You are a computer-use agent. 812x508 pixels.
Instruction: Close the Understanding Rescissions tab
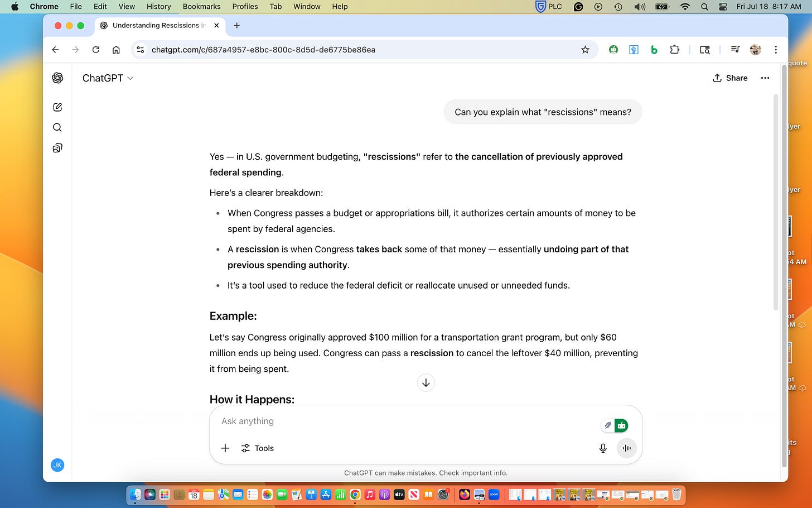click(x=217, y=26)
